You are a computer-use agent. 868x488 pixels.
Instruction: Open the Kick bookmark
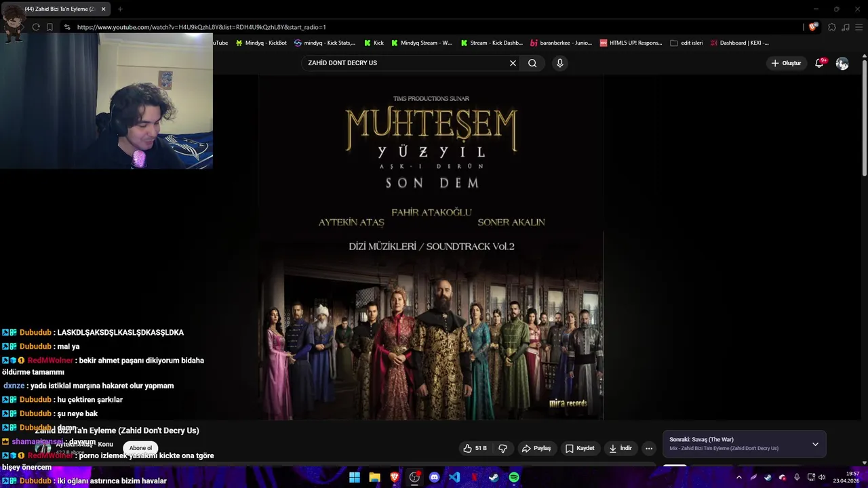[x=374, y=43]
